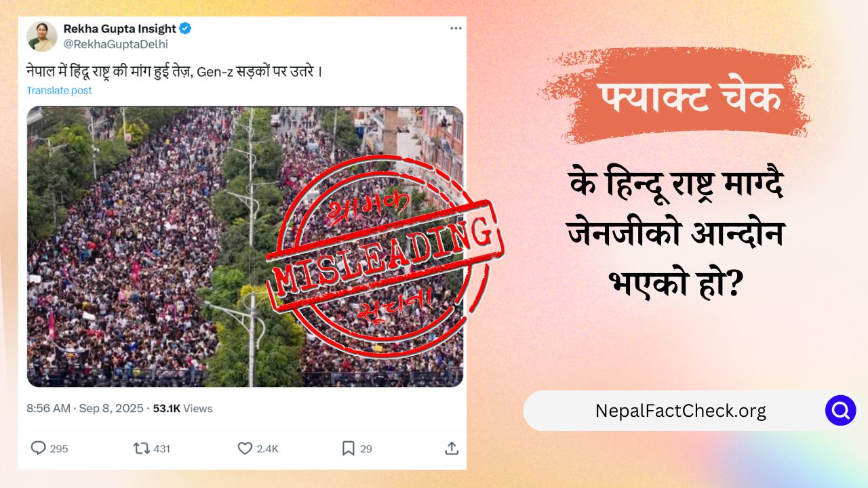Open Rekha Gupta profile avatar

click(42, 36)
